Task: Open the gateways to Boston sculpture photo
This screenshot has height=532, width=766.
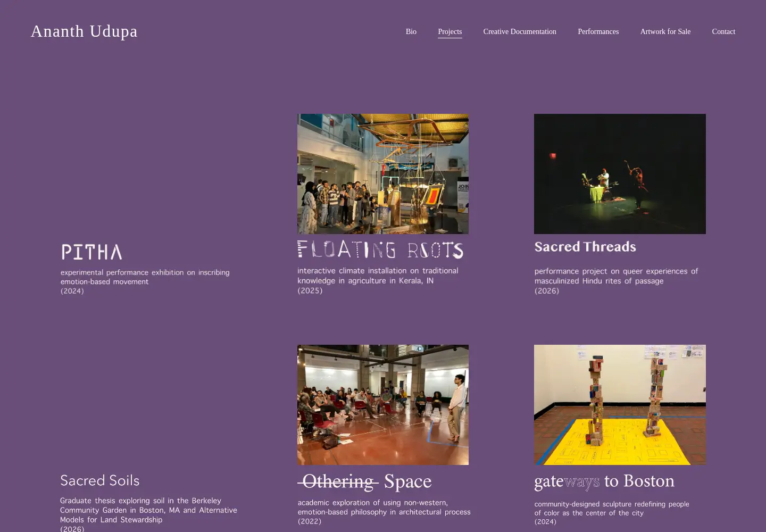Action: (620, 405)
